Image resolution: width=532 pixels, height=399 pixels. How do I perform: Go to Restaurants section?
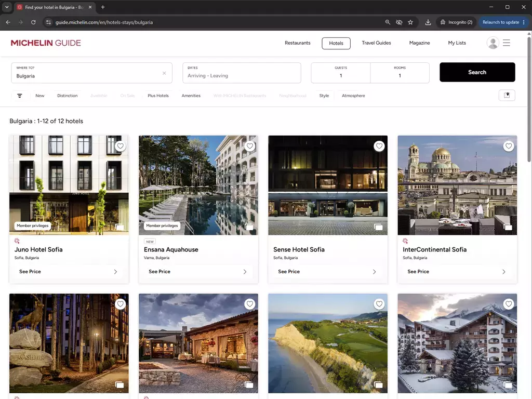pyautogui.click(x=298, y=43)
